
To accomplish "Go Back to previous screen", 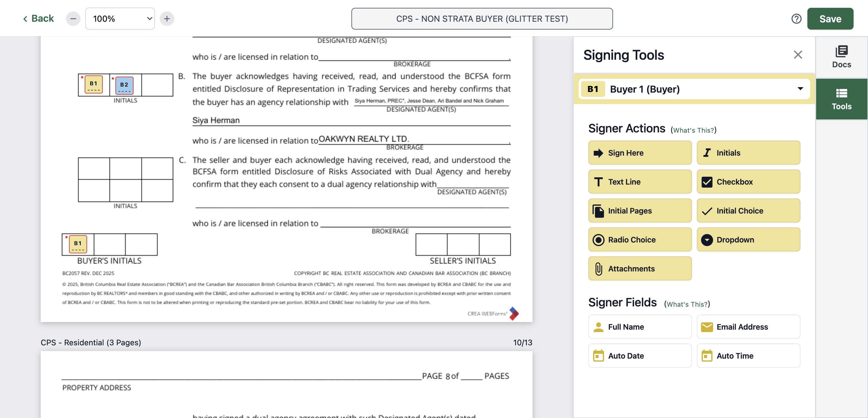I will point(38,18).
